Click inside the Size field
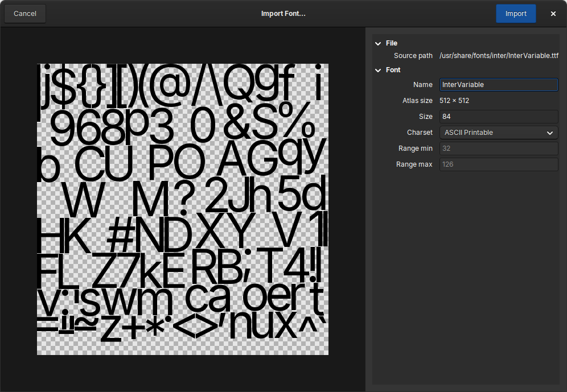The height and width of the screenshot is (392, 567). pos(499,117)
